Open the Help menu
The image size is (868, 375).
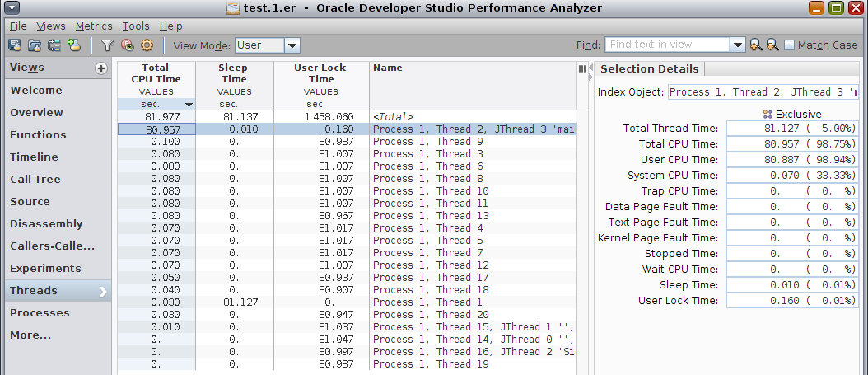[x=171, y=26]
